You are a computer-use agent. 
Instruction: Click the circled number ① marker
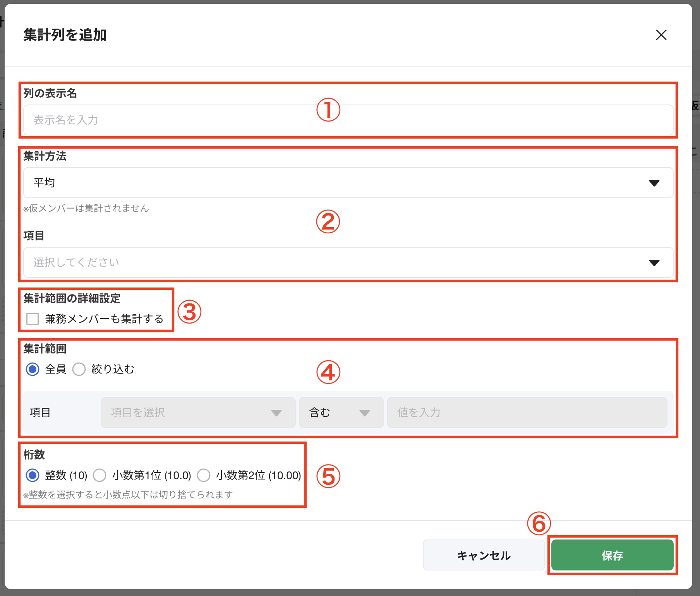tap(328, 110)
